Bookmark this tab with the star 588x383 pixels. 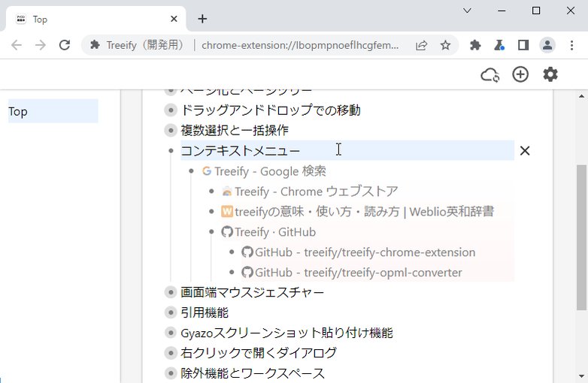coord(445,45)
